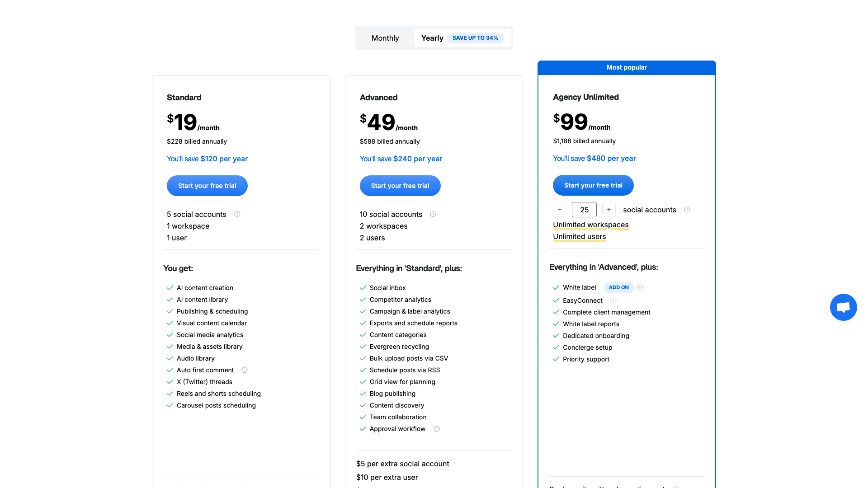Open the tooltip icon next to 'EasyConnect'
The image size is (868, 488).
point(613,300)
